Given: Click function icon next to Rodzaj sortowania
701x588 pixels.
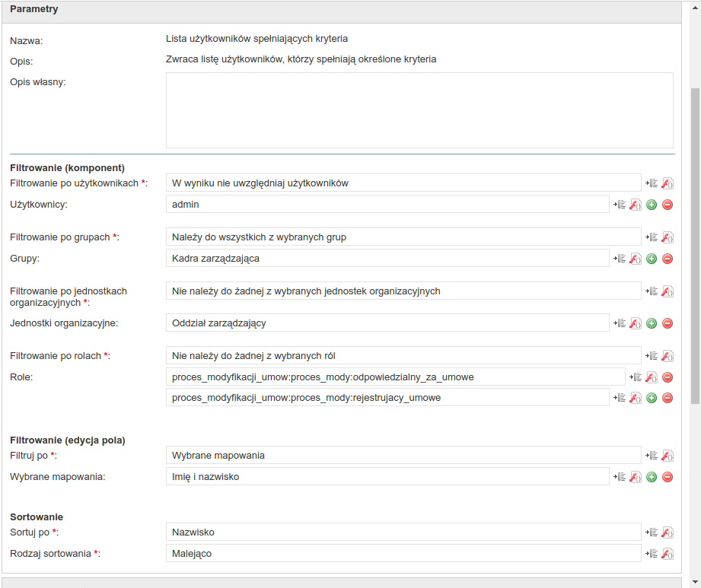Looking at the screenshot, I should (x=667, y=554).
